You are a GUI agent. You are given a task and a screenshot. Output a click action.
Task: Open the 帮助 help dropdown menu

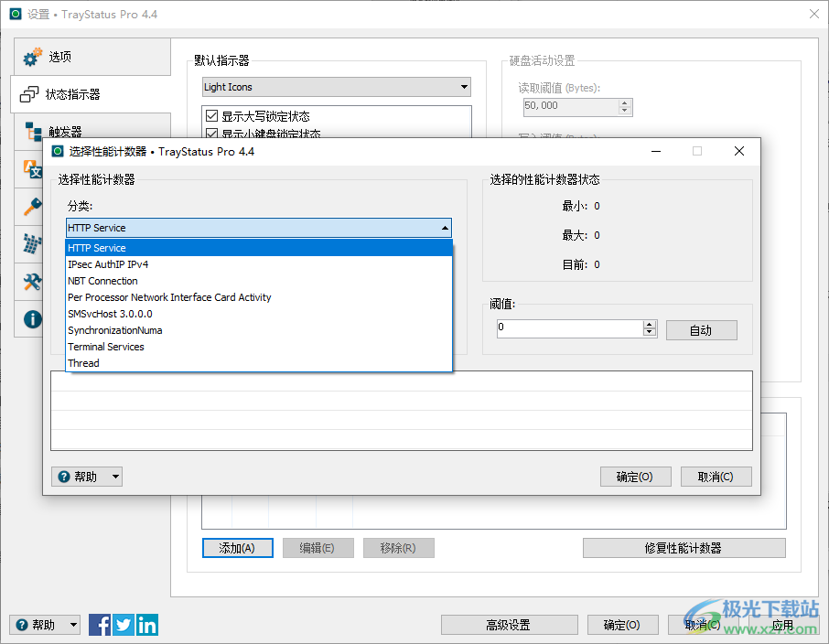coord(86,476)
